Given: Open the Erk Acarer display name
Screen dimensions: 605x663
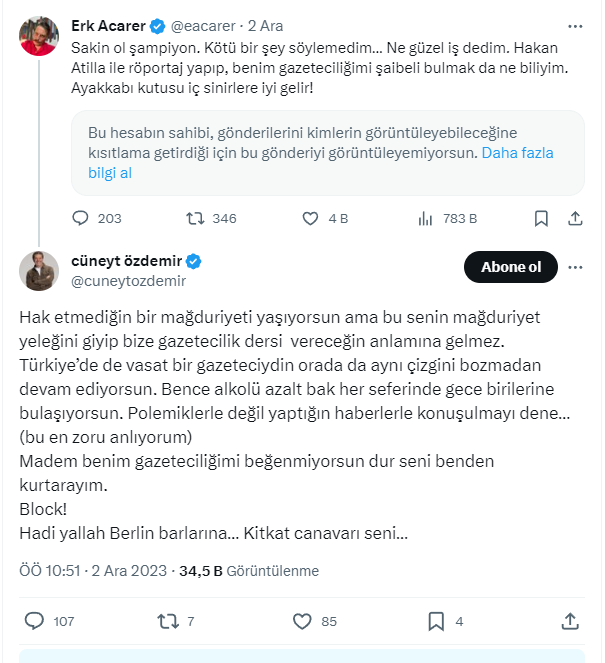Looking at the screenshot, I should [x=108, y=25].
